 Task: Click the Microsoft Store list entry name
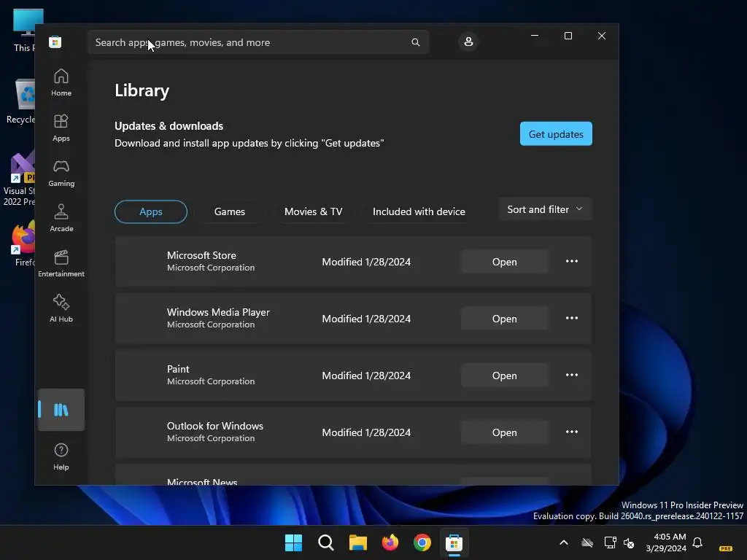click(201, 255)
